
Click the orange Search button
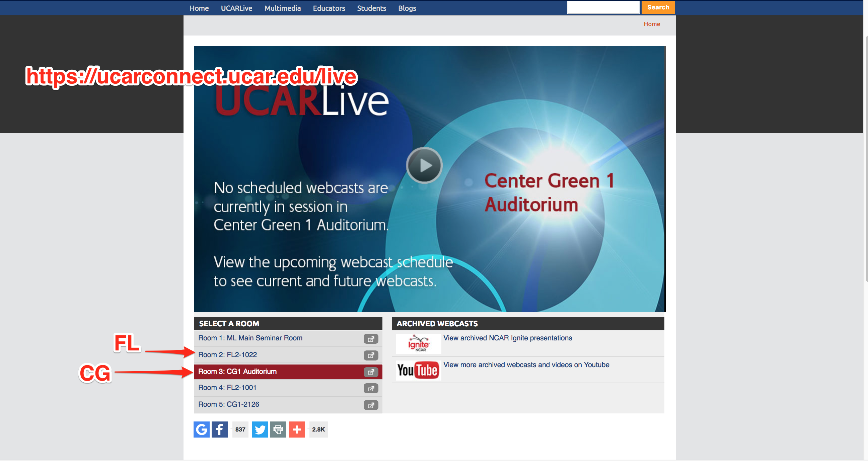(x=658, y=7)
